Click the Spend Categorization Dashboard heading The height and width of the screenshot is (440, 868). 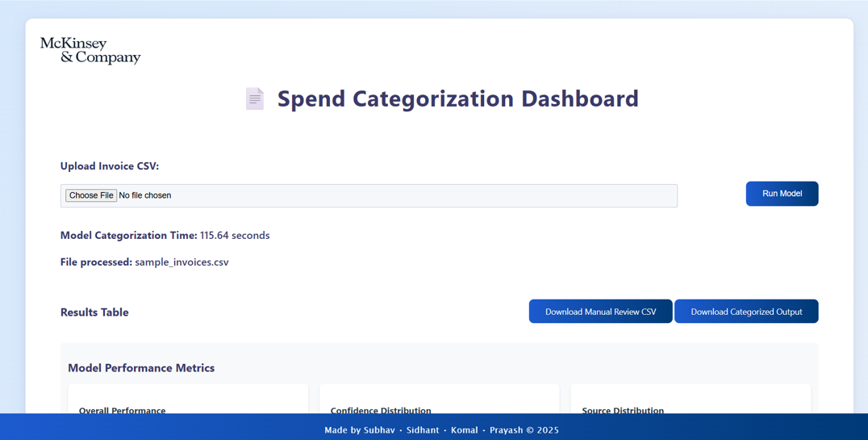click(458, 98)
